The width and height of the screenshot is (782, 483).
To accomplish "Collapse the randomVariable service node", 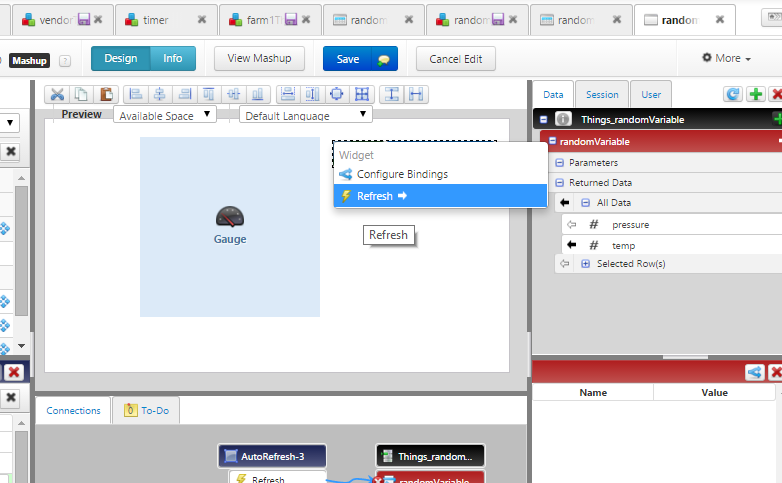I will (x=553, y=141).
